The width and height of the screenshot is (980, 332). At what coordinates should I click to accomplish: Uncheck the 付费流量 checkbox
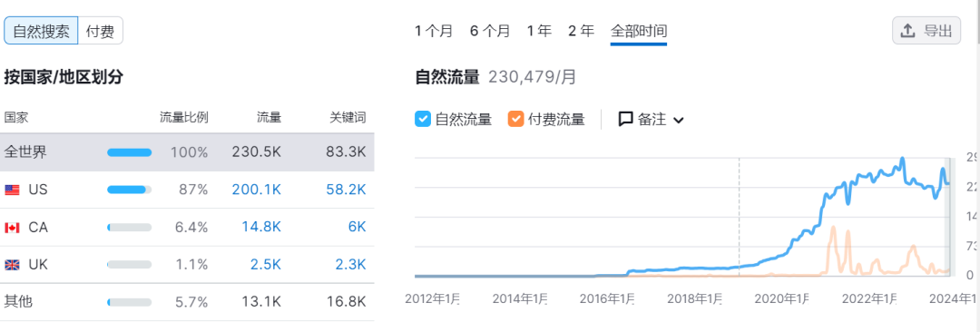point(515,119)
